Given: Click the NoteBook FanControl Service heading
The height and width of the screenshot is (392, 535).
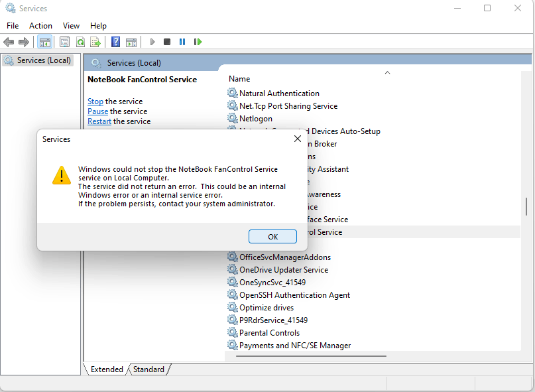Looking at the screenshot, I should pos(143,80).
